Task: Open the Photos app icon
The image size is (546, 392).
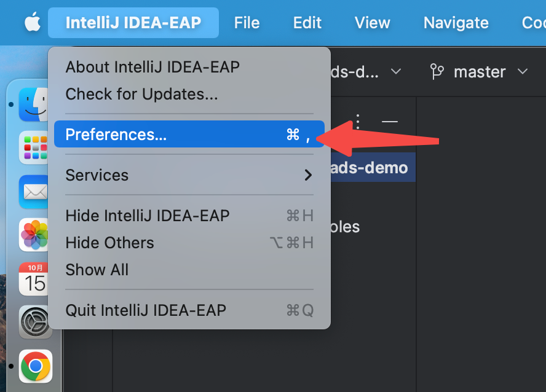Action: (x=34, y=235)
